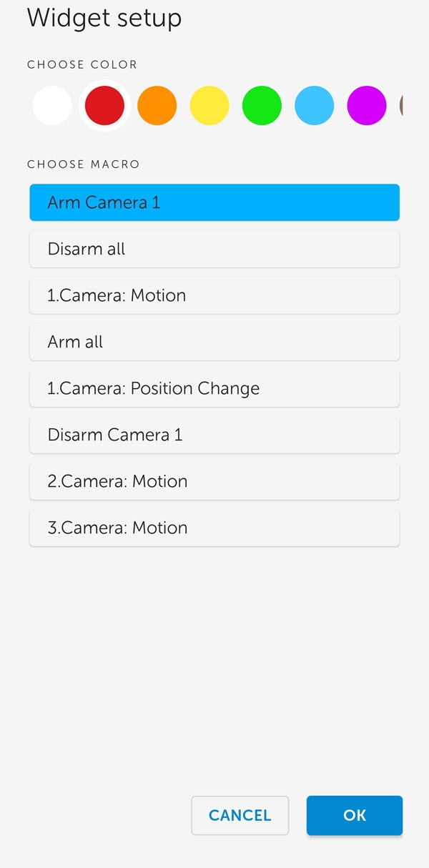The height and width of the screenshot is (868, 429).
Task: Choose 1.Camera: Position Change macro
Action: 214,388
